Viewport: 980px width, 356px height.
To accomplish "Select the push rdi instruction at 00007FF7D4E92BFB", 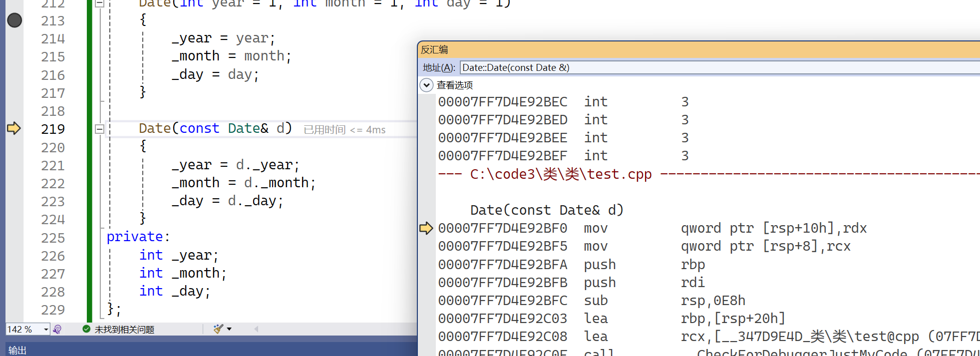I will [572, 283].
